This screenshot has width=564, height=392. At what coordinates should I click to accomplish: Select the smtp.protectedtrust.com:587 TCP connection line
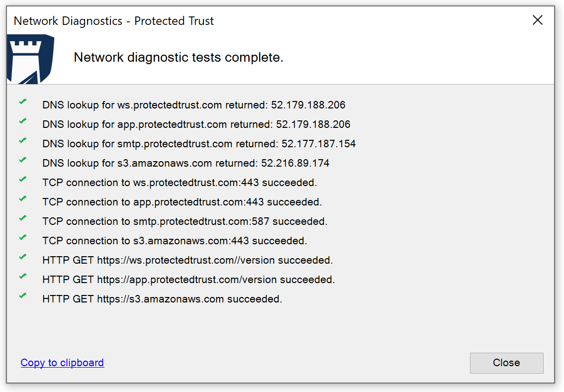tap(185, 221)
